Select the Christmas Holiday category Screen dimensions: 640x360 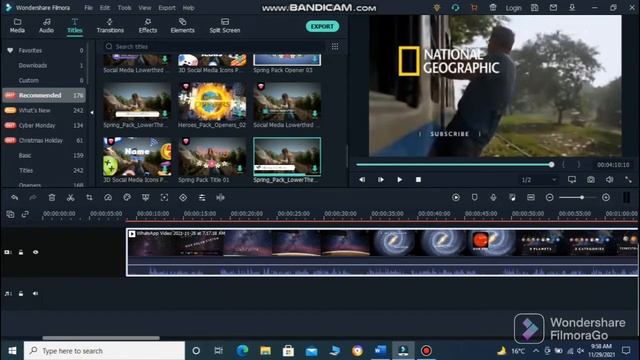44,140
